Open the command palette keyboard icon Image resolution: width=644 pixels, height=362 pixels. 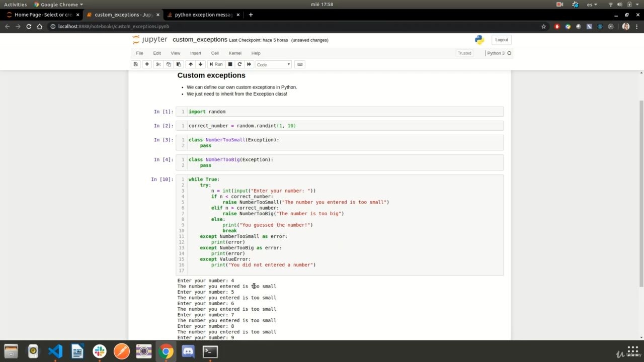coord(300,64)
